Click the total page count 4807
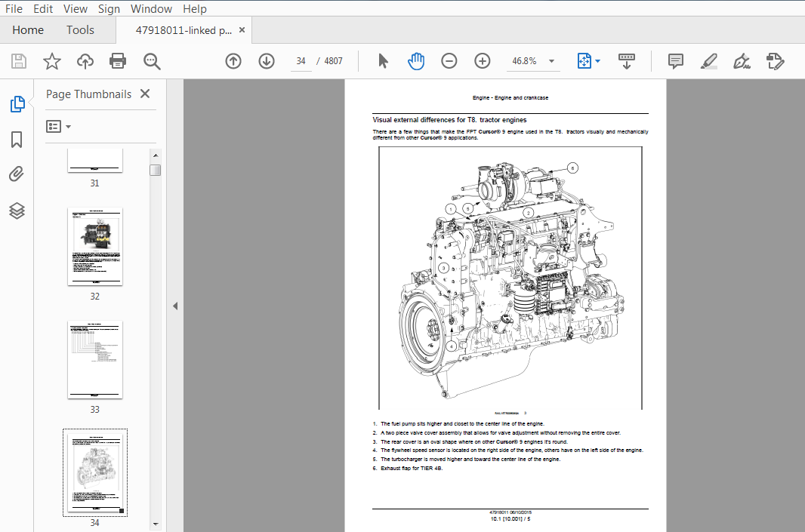The image size is (805, 532). 333,61
